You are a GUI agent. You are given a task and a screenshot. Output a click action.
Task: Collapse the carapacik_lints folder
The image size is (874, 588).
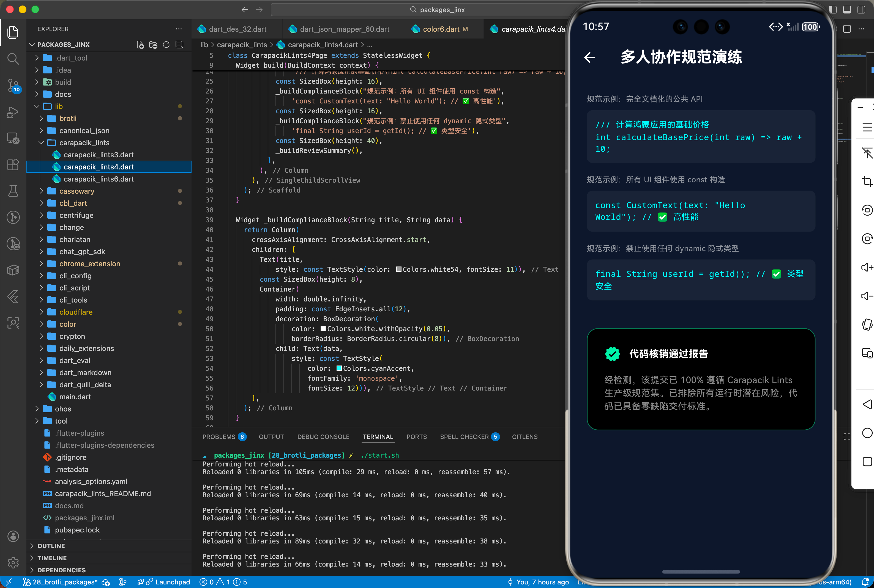tap(84, 142)
